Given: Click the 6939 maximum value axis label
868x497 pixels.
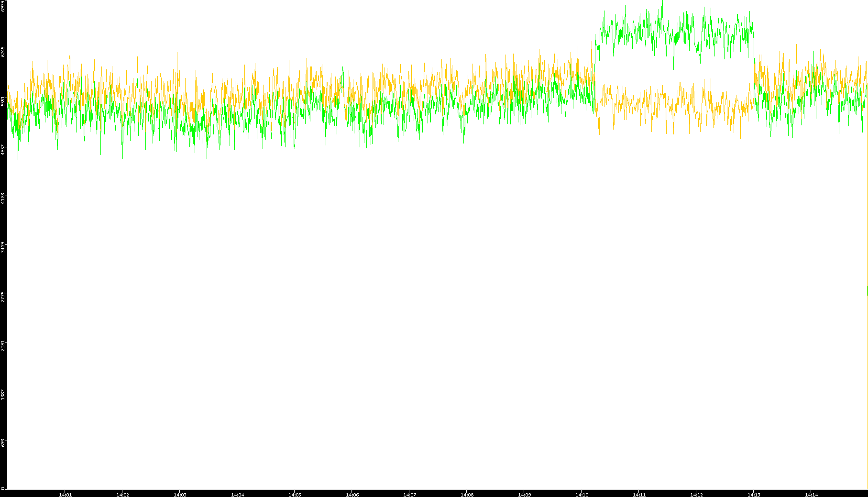Looking at the screenshot, I should pos(3,6).
